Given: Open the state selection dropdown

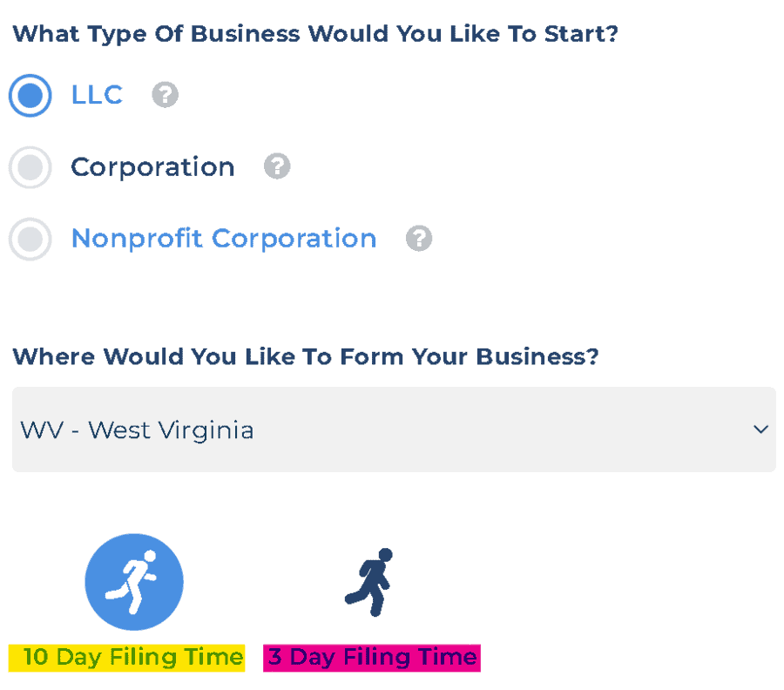Looking at the screenshot, I should pyautogui.click(x=394, y=430).
